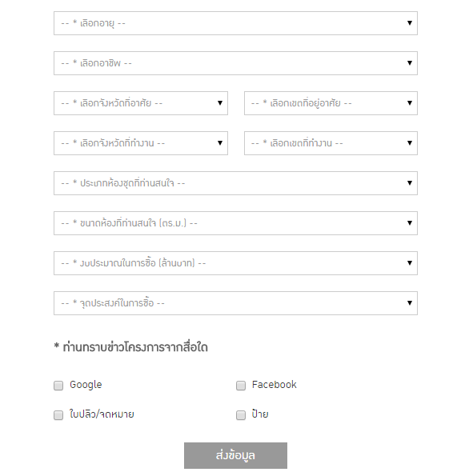Click the Google label text
469x476 pixels.
pos(86,385)
